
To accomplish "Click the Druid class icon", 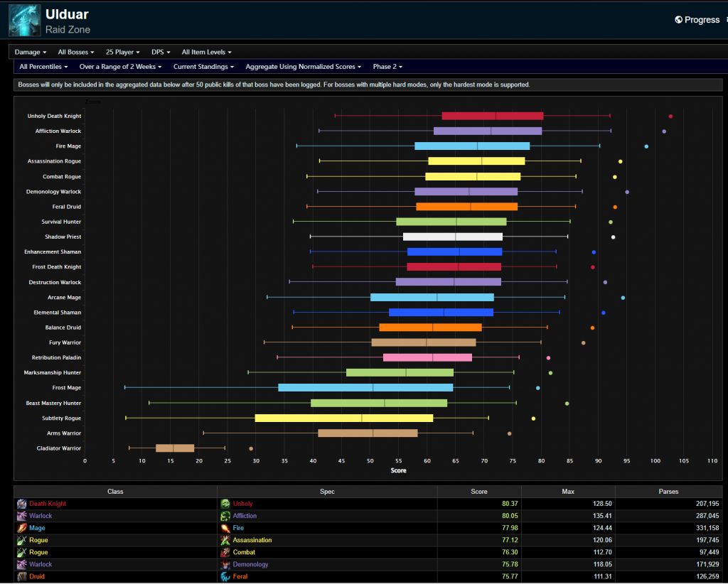I will [x=22, y=576].
